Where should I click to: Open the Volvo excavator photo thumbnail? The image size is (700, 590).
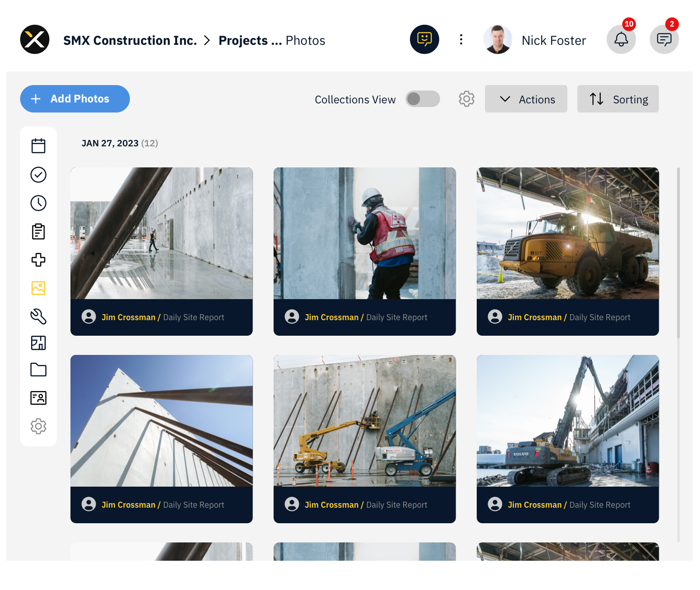click(x=568, y=421)
